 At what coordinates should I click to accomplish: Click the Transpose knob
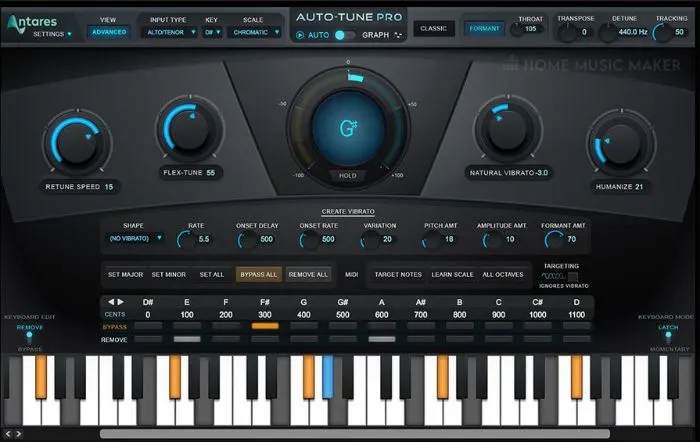[567, 33]
